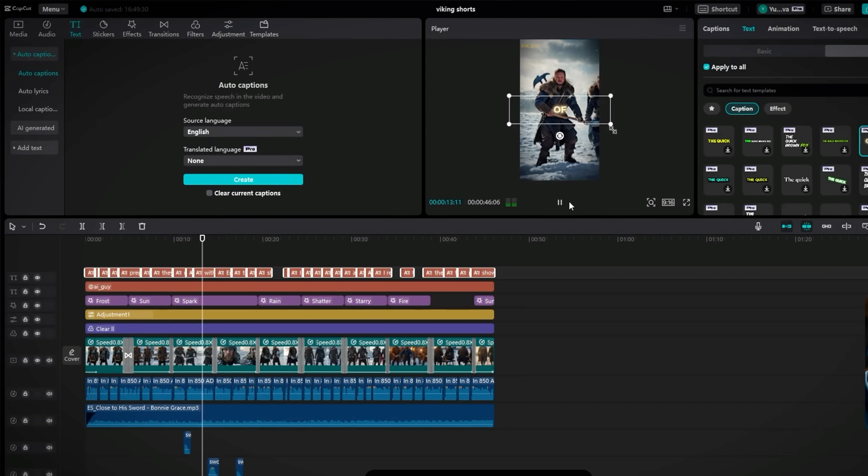Hide the @ai_guy text track
The width and height of the screenshot is (868, 476).
tap(37, 292)
